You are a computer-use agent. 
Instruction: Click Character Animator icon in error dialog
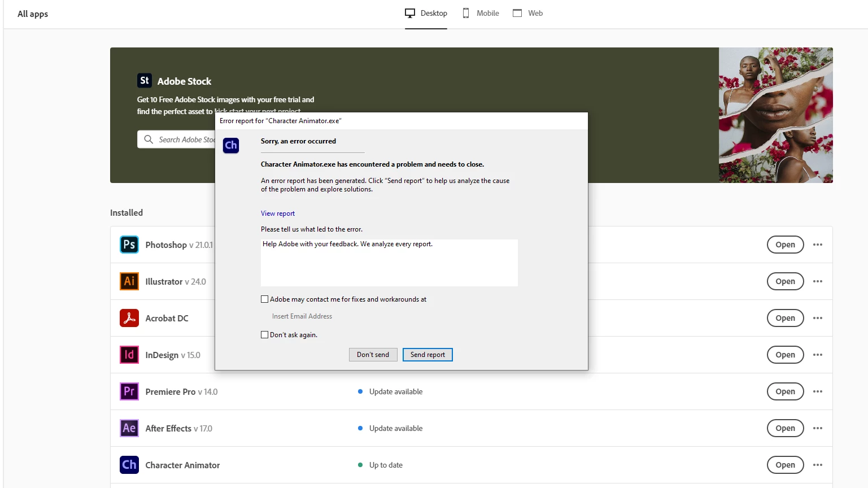coord(231,146)
